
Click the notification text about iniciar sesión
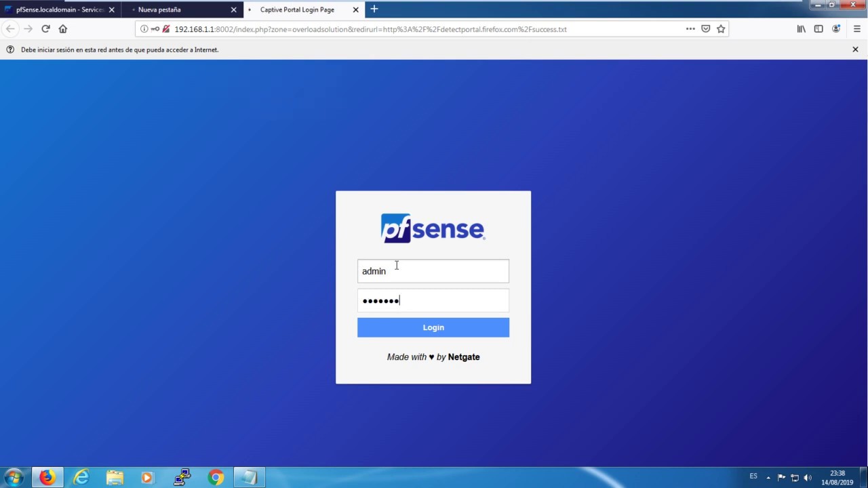pos(119,49)
